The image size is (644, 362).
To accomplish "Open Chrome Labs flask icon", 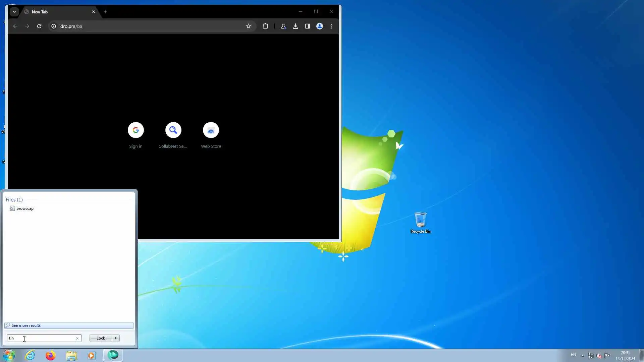I will click(283, 26).
